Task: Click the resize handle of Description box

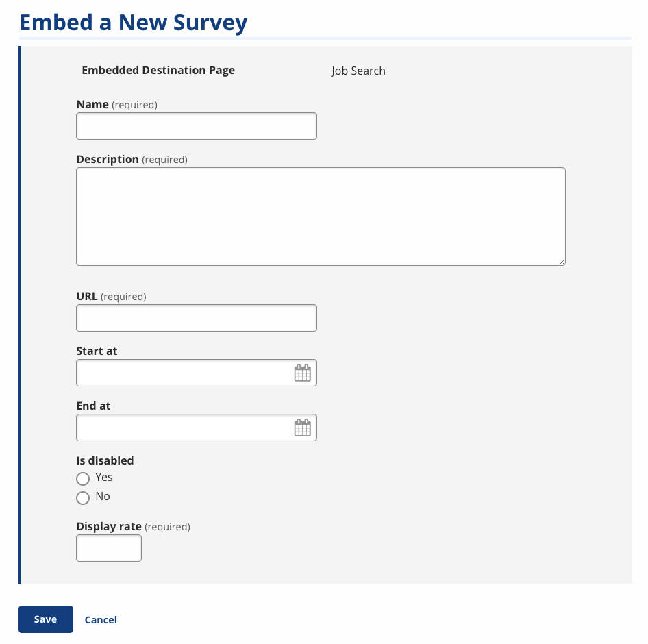Action: click(x=562, y=262)
